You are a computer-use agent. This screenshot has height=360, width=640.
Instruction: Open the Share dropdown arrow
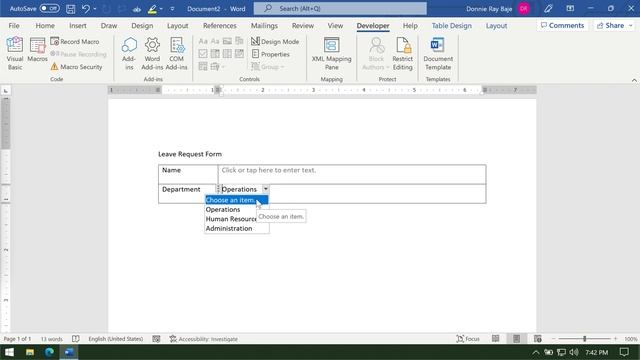(631, 25)
